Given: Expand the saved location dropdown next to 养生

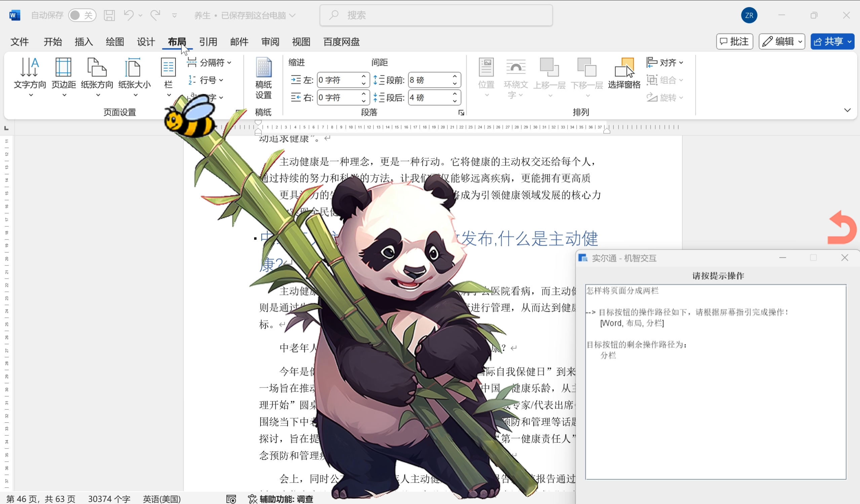Looking at the screenshot, I should point(292,15).
